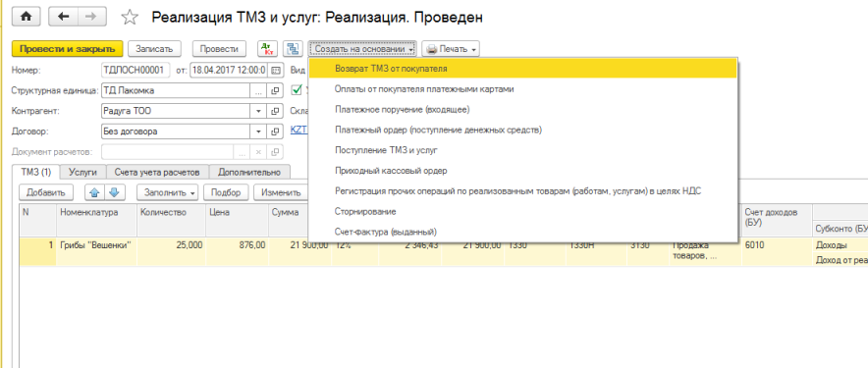Viewport: 868px width, 368px height.
Task: Select subconto cell Доходы
Action: coord(841,245)
